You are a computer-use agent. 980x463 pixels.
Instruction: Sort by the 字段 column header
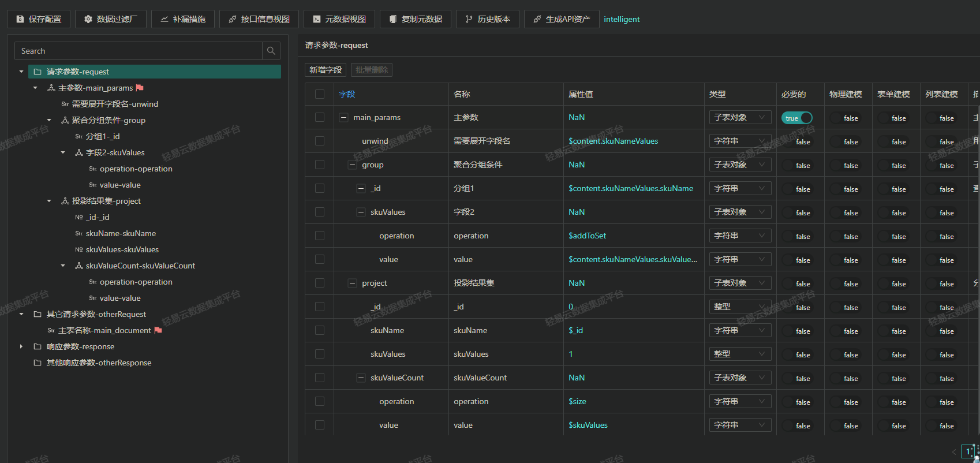click(x=347, y=94)
